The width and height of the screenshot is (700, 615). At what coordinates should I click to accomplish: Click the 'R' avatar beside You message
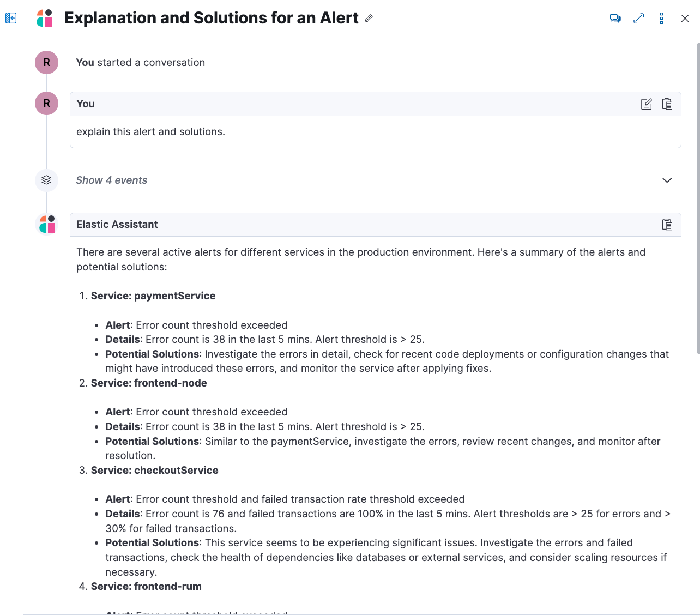[x=47, y=104]
